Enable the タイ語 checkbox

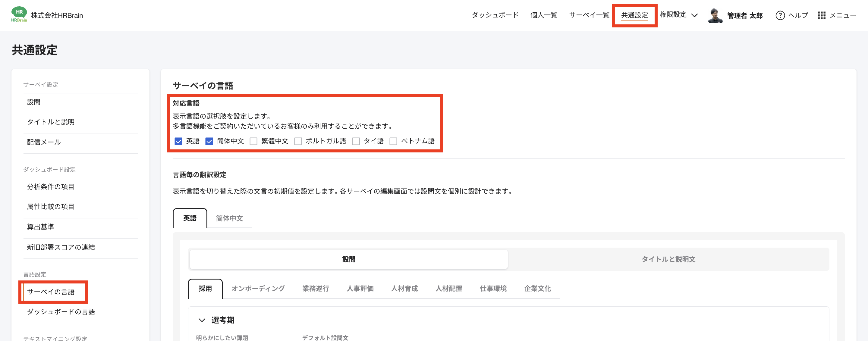tap(356, 141)
